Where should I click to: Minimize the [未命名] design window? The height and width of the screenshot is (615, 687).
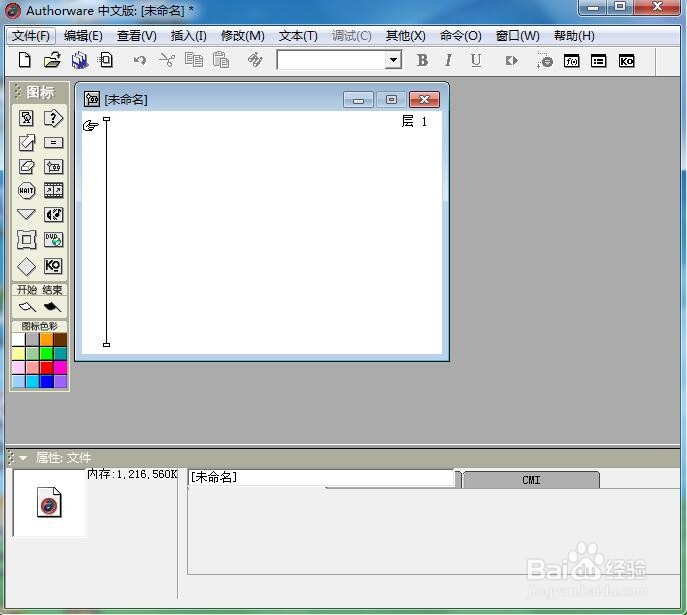pyautogui.click(x=358, y=99)
